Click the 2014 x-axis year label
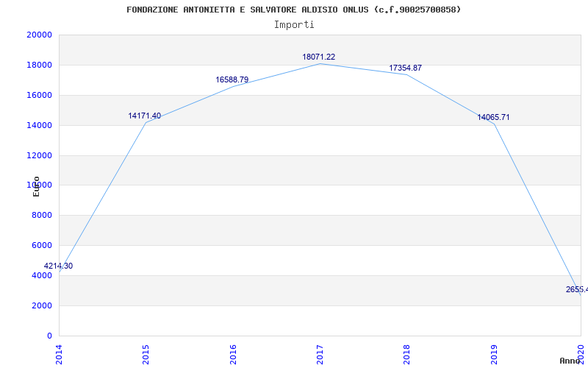This screenshot has height=368, width=588. click(59, 355)
